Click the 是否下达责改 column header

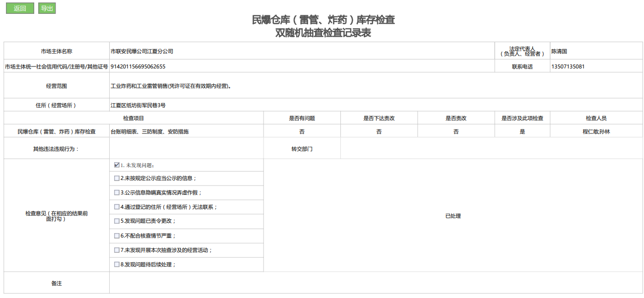[x=379, y=119]
